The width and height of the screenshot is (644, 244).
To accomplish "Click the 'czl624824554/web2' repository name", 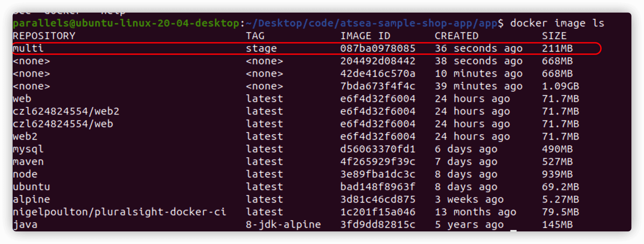I will [x=66, y=111].
